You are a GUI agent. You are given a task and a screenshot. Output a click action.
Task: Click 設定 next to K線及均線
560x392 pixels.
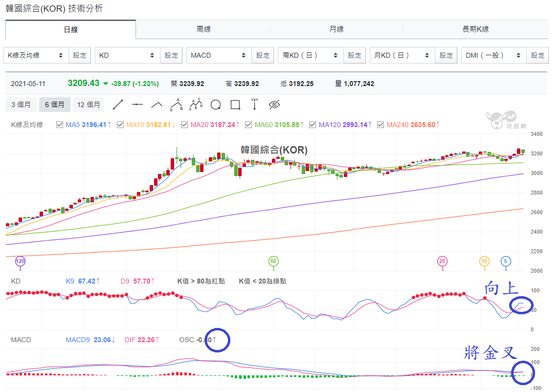coord(80,55)
